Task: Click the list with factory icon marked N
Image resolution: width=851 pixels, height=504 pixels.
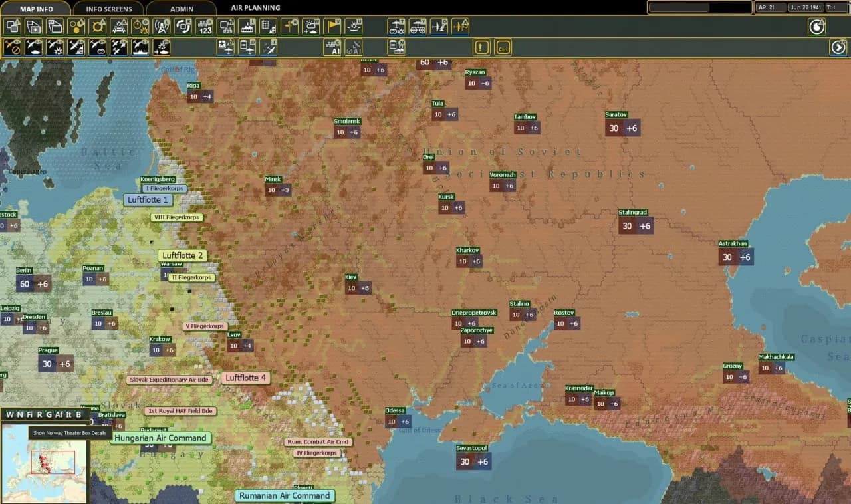Action: coord(397,47)
